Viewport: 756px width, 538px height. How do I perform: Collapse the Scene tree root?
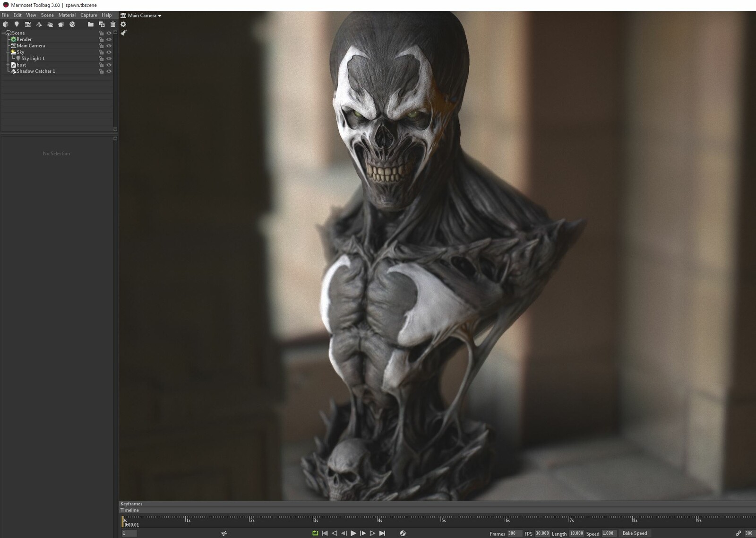point(3,33)
